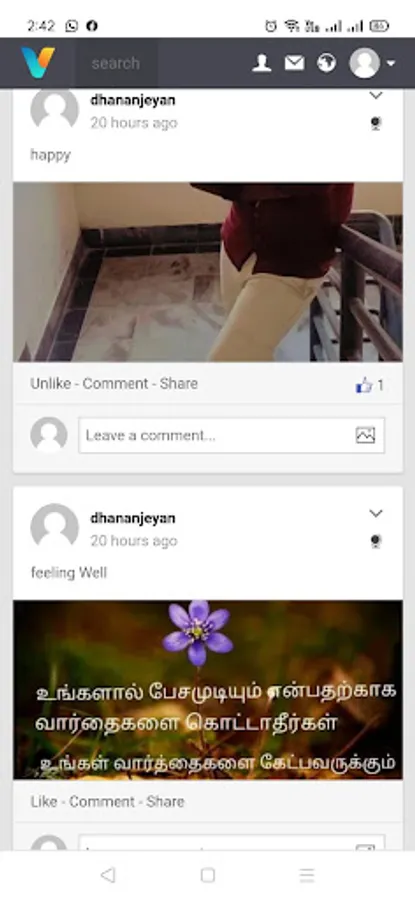Open messages envelope icon
The image size is (415, 900).
tap(294, 63)
